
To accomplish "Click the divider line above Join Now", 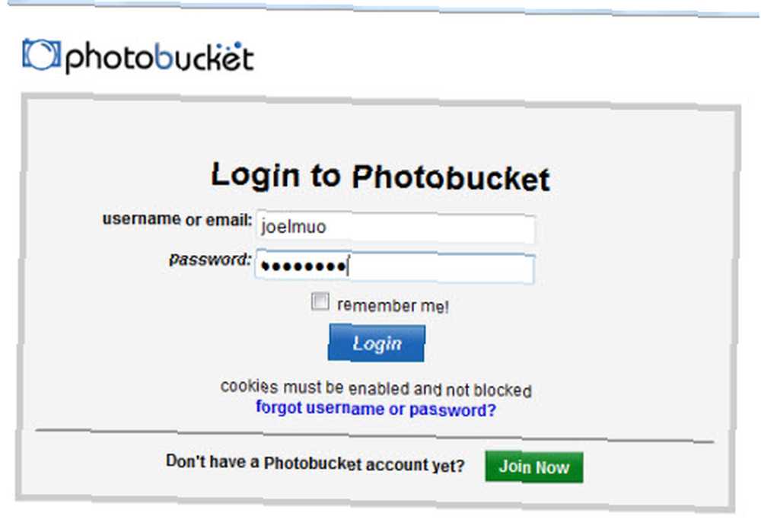I will click(x=374, y=436).
